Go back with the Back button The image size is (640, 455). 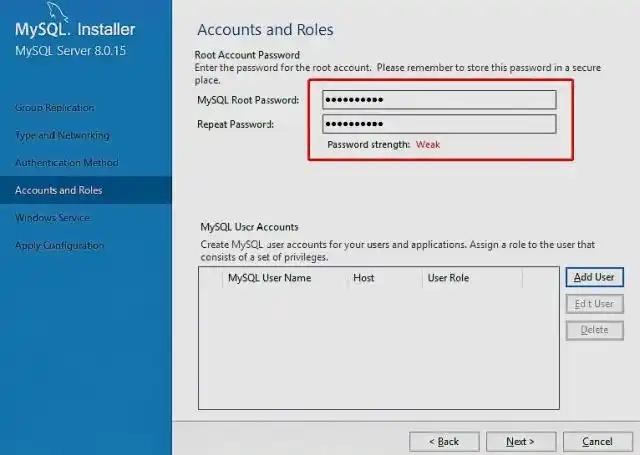[444, 442]
